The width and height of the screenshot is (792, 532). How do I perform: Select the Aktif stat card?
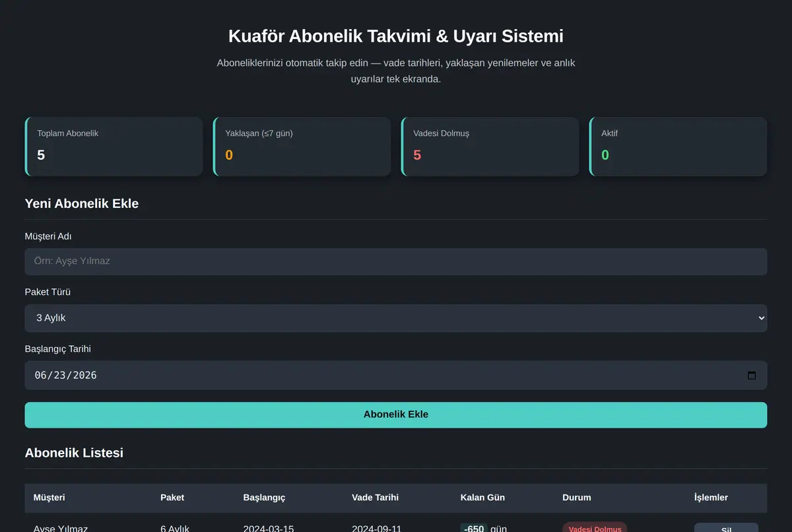678,147
